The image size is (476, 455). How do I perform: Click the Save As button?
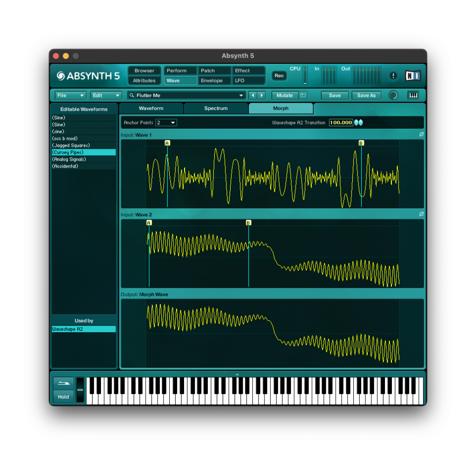[x=366, y=95]
